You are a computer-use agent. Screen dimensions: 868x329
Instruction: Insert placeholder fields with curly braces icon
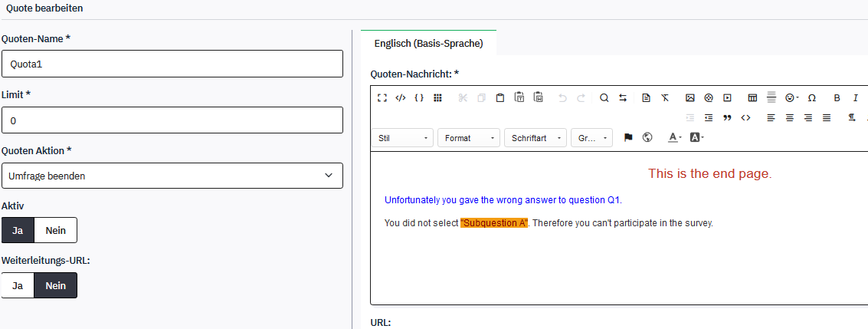(x=419, y=97)
